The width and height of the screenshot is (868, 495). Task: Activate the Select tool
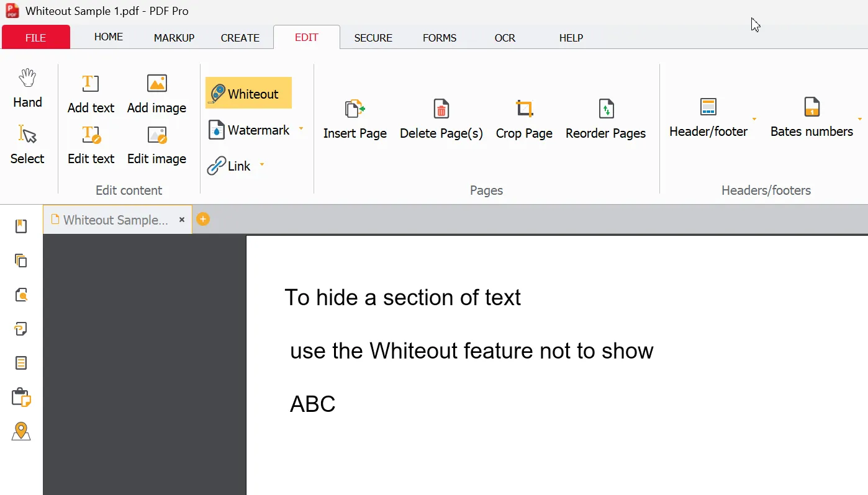[27, 145]
